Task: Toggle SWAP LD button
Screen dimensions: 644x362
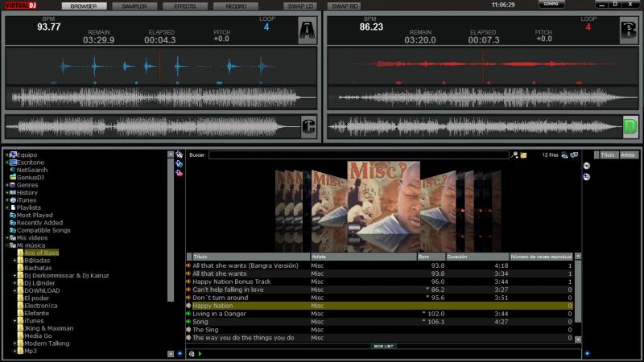Action: (300, 6)
